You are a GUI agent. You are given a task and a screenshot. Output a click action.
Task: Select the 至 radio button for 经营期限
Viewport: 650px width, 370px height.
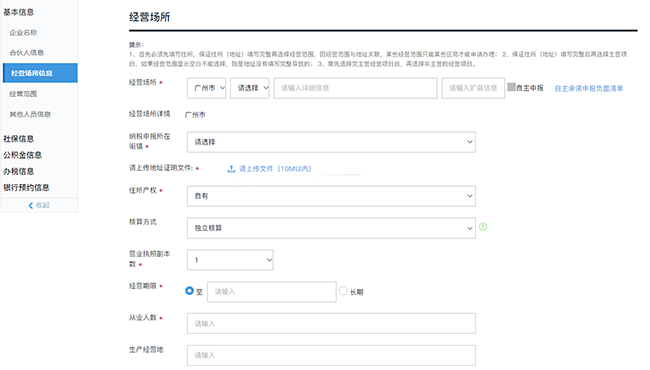(x=189, y=291)
